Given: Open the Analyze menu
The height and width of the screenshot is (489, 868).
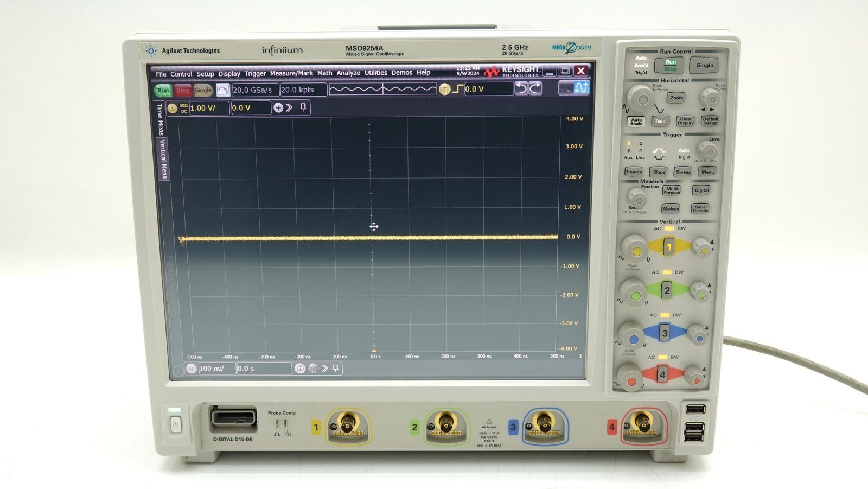Looking at the screenshot, I should 348,73.
